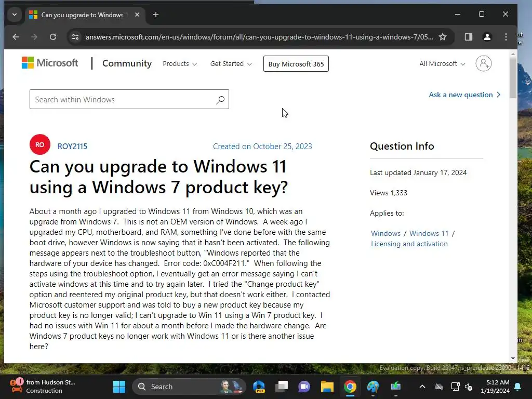532x399 pixels.
Task: Open Licensing and activation link
Action: click(409, 244)
